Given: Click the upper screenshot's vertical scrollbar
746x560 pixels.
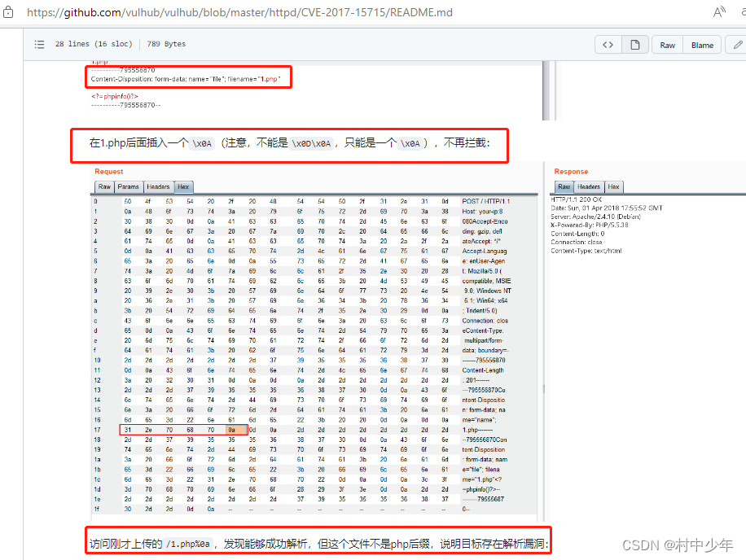Looking at the screenshot, I should coord(546,90).
